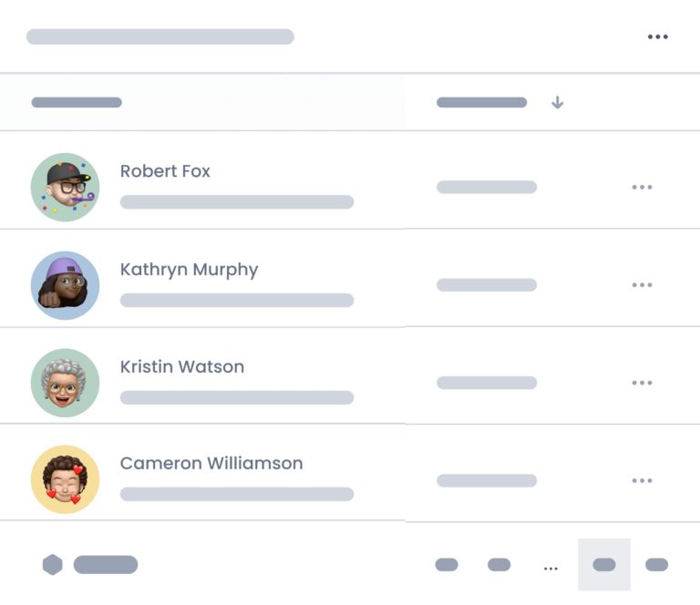Click the hexagon icon in the footer
Viewport: 700px width, 605px height.
click(x=53, y=565)
